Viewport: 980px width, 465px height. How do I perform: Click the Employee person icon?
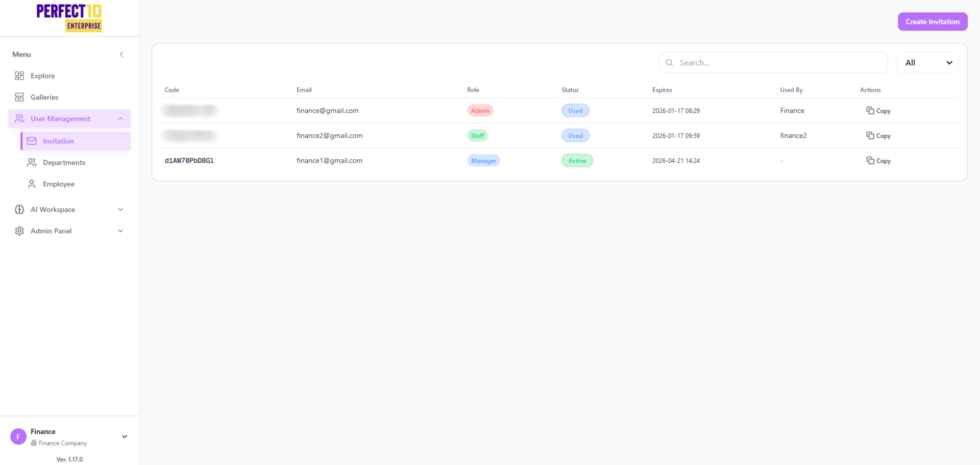tap(32, 184)
